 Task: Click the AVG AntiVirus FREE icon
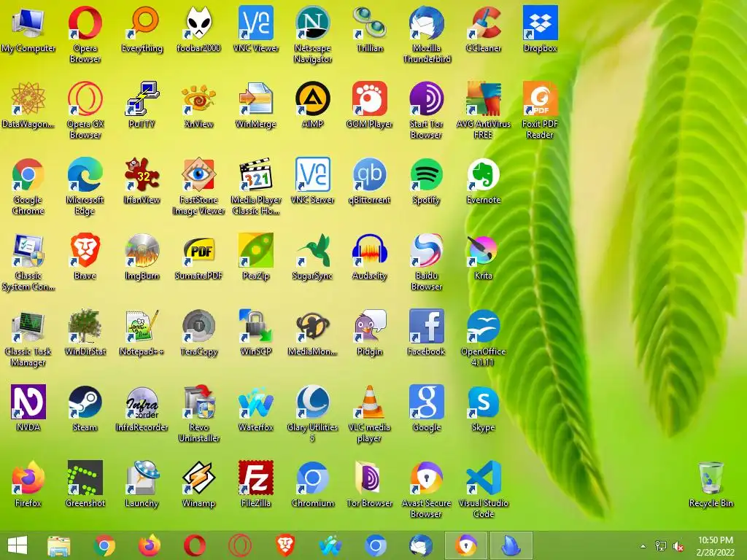click(x=484, y=109)
